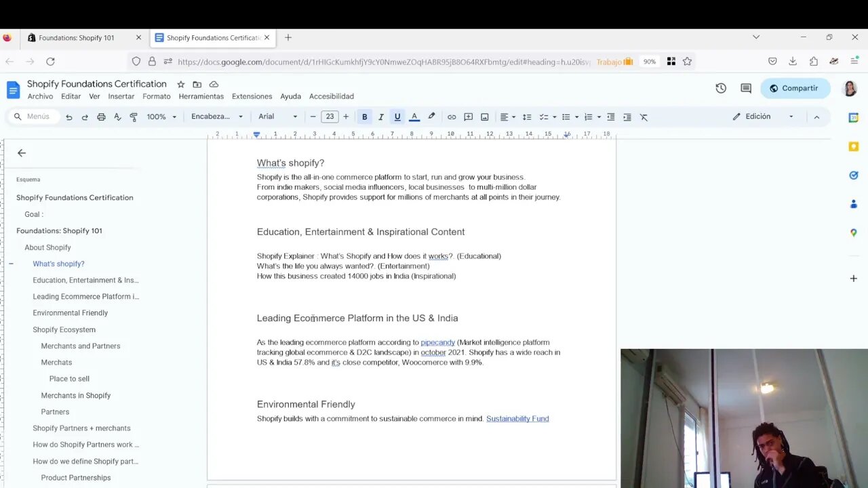
Task: Open the Ver menu
Action: pos(94,96)
